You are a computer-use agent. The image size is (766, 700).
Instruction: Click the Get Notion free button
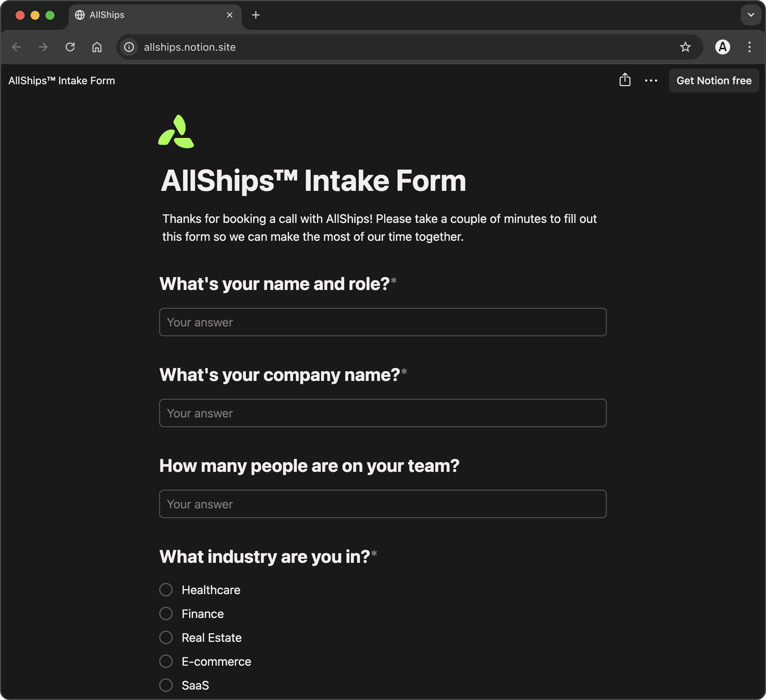[713, 81]
